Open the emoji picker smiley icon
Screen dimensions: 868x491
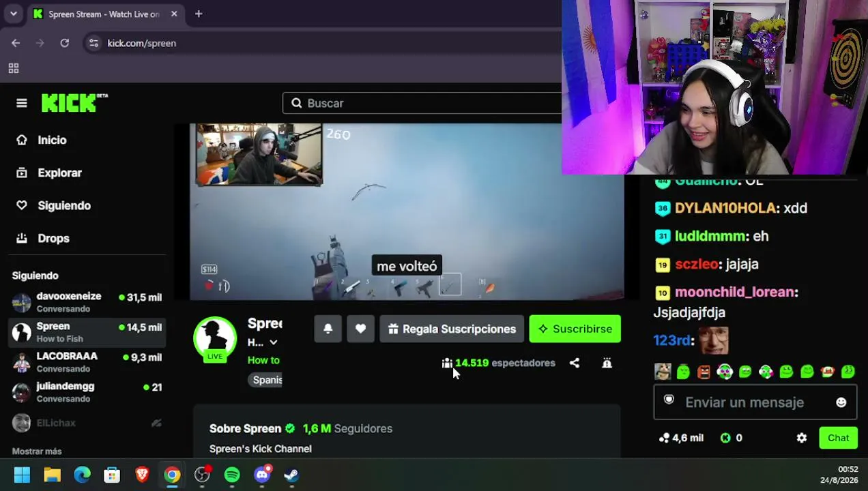coord(841,402)
